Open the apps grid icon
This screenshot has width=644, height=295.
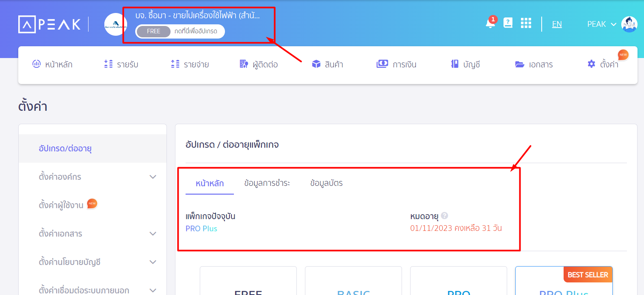[x=526, y=23]
